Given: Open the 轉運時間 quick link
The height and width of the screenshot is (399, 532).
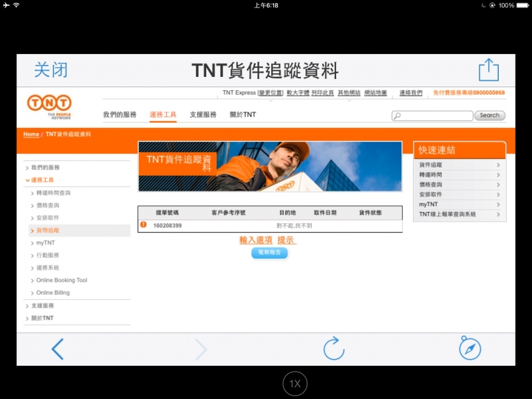Looking at the screenshot, I should (460, 174).
